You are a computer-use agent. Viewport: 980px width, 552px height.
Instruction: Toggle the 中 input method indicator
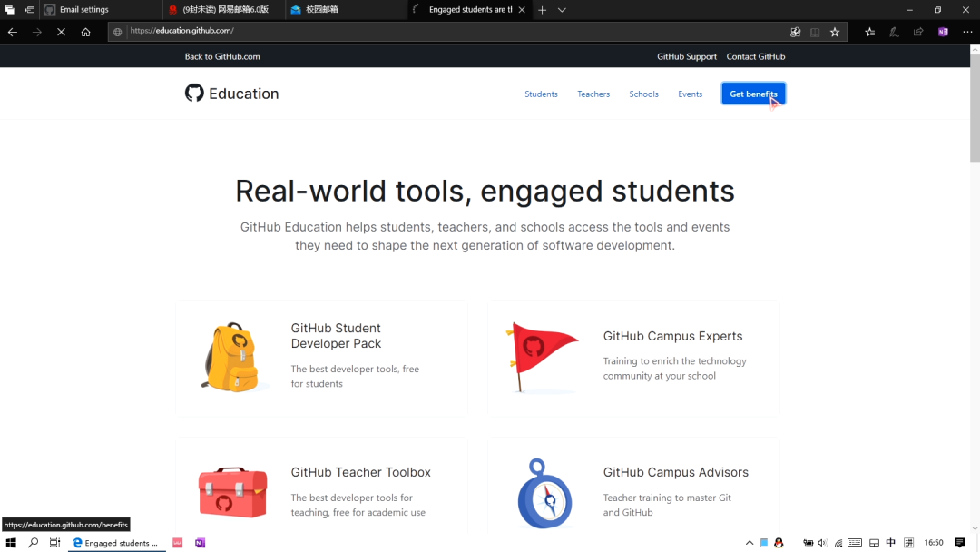tap(891, 543)
